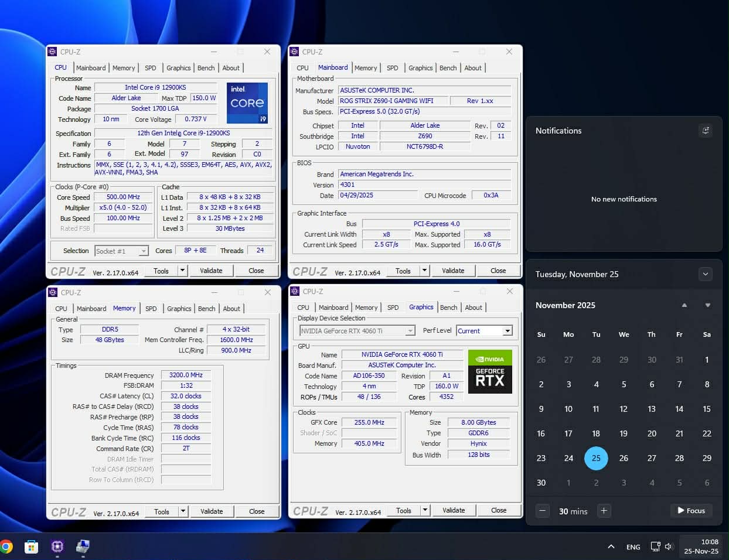The height and width of the screenshot is (560, 729).
Task: Click the network icon in system tray
Action: [655, 547]
